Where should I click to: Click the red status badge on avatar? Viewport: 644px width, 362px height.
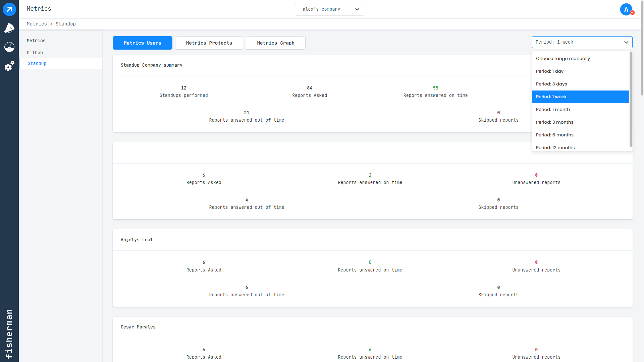coord(632,13)
